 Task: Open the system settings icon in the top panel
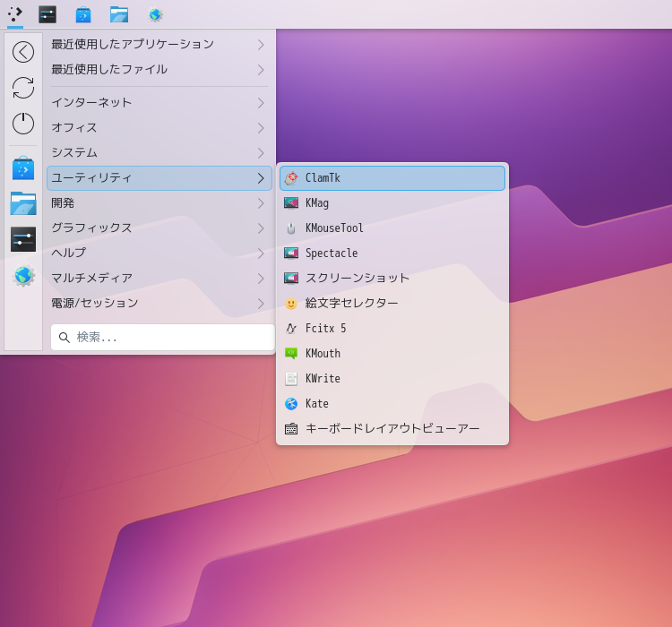tap(47, 14)
